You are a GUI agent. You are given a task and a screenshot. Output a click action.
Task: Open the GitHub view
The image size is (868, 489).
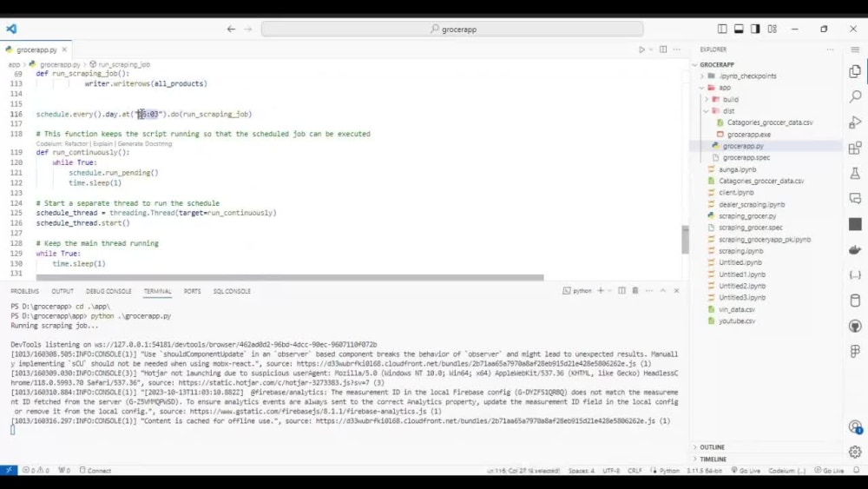point(855,327)
